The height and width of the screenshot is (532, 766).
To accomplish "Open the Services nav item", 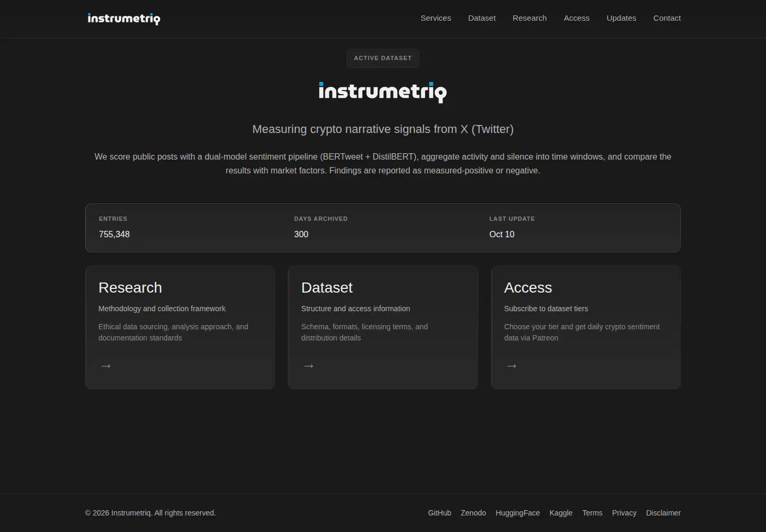I will point(436,18).
